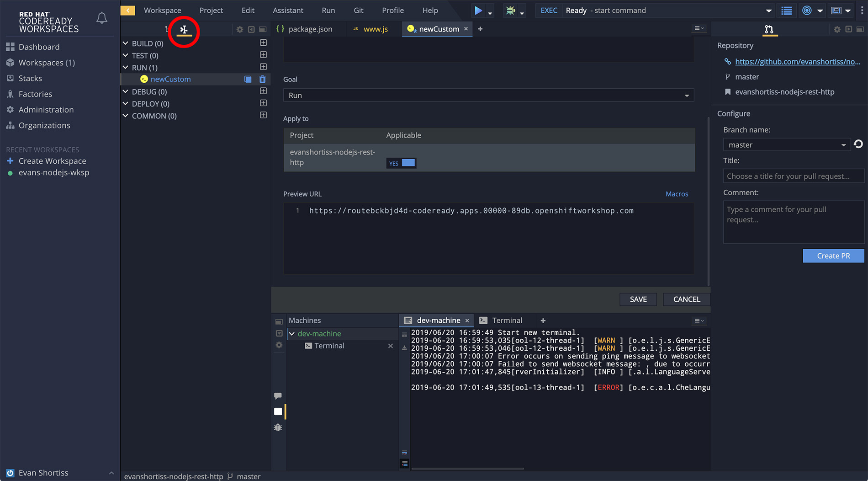Click the target circle icon in the top toolbar
Viewport: 868px width, 481px height.
point(807,11)
